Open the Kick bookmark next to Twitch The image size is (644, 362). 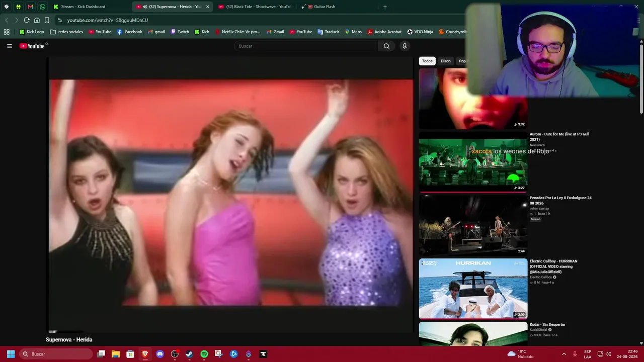[x=202, y=32]
